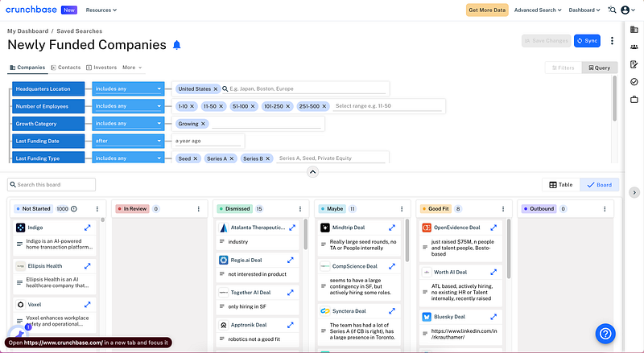
Task: Open the briefcase icon in right sidebar
Action: coord(634,100)
